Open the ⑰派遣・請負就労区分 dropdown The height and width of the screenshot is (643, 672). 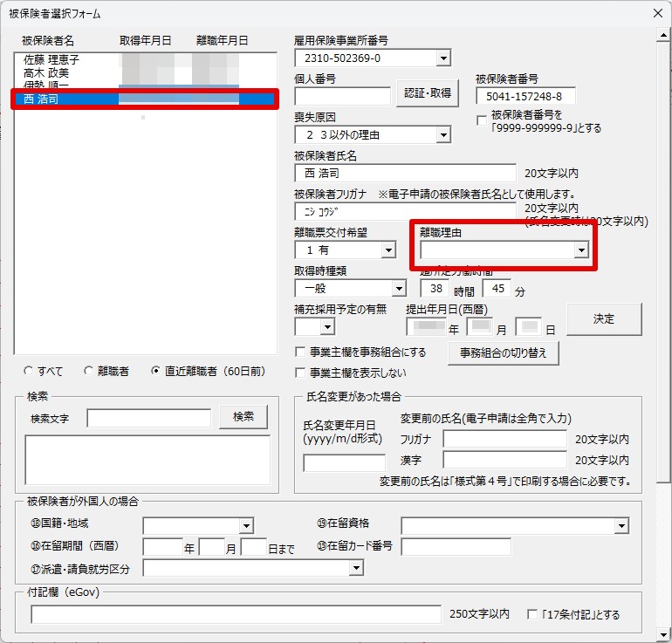[356, 568]
